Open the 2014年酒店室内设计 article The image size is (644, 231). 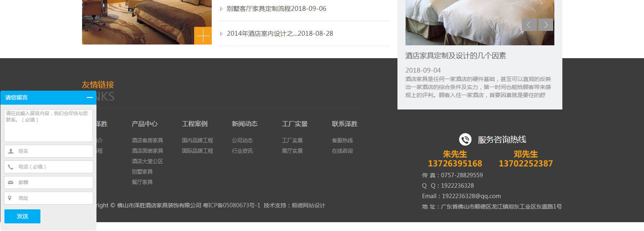(x=279, y=34)
